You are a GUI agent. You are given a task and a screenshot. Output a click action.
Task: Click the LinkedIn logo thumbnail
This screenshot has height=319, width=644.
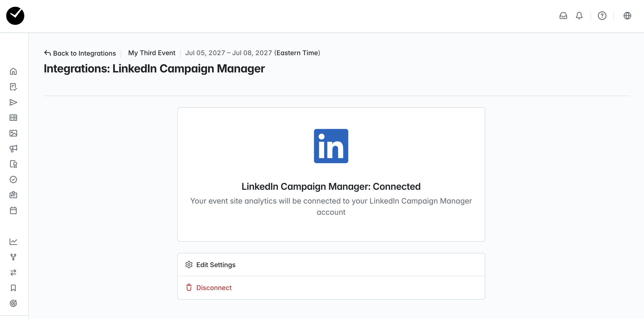331,146
